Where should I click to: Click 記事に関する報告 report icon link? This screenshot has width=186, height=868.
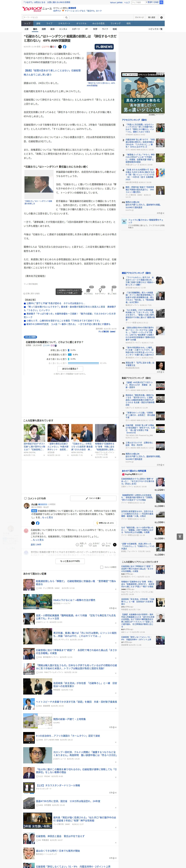31,294
